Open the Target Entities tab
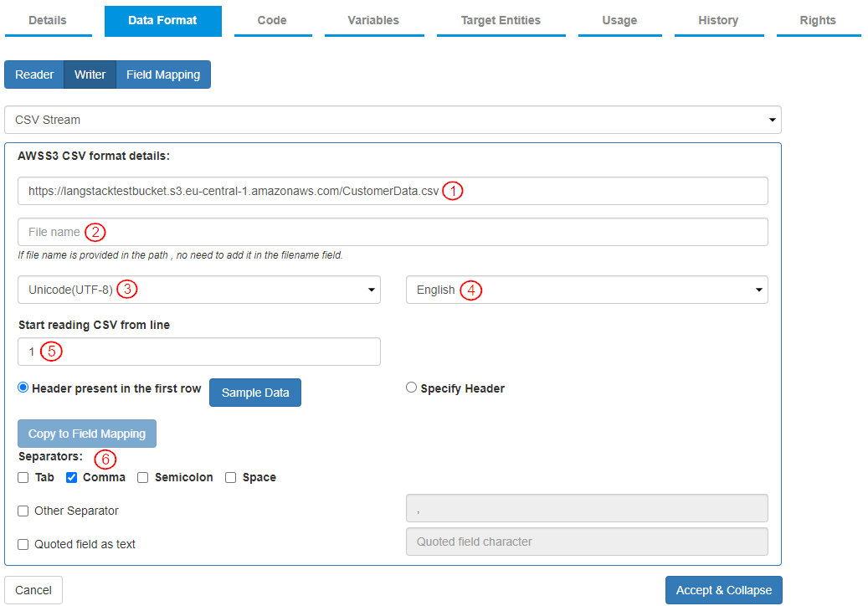868x606 pixels. (x=501, y=20)
